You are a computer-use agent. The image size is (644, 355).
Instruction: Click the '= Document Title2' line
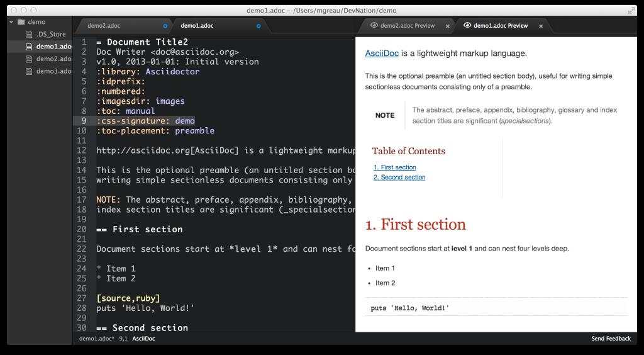click(142, 42)
